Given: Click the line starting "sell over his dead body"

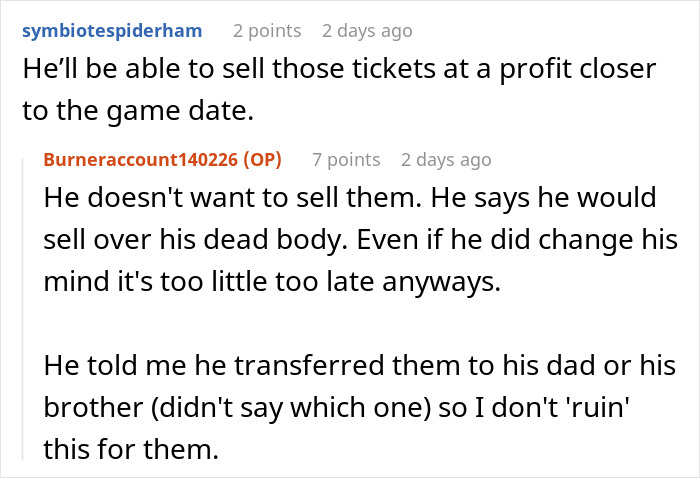Looking at the screenshot, I should click(x=360, y=240).
